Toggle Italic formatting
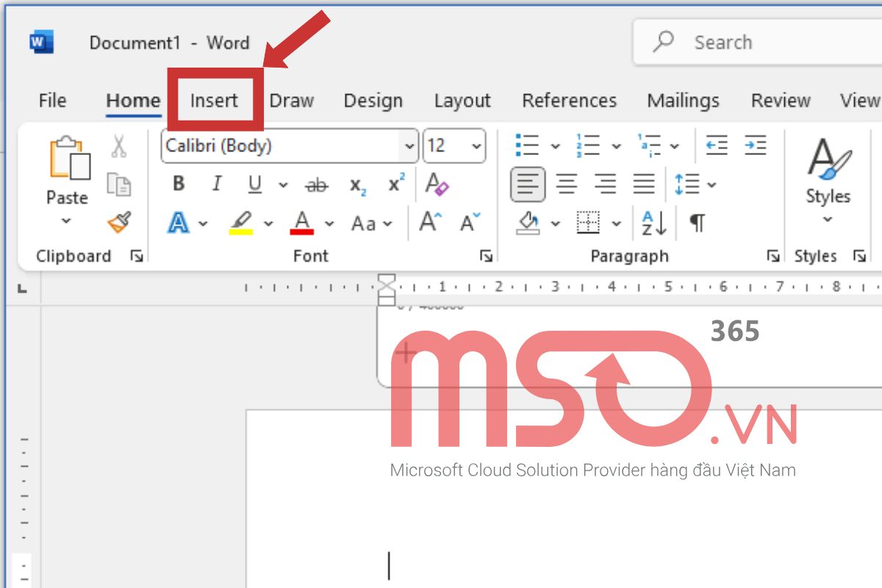This screenshot has width=882, height=588. pos(216,184)
